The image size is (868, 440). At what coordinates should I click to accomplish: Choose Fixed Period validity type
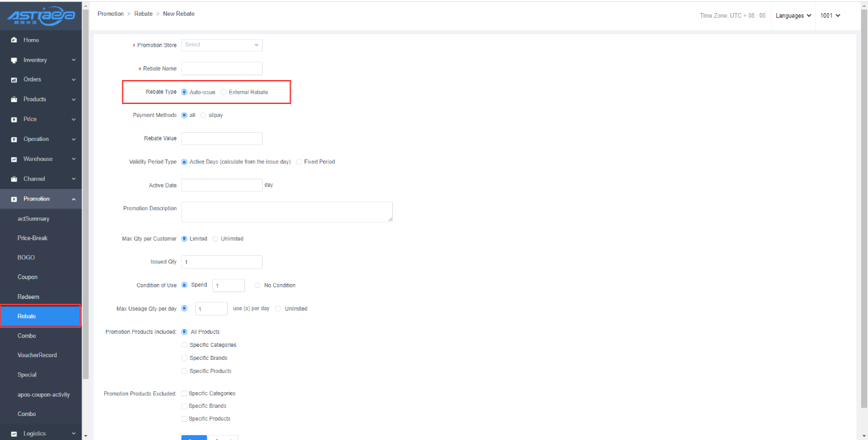pos(299,162)
